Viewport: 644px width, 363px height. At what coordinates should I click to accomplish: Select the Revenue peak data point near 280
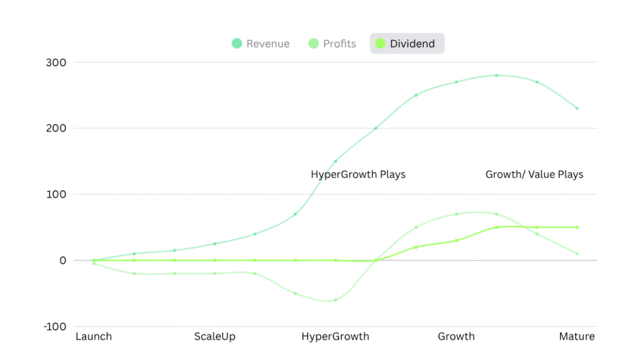click(x=496, y=75)
